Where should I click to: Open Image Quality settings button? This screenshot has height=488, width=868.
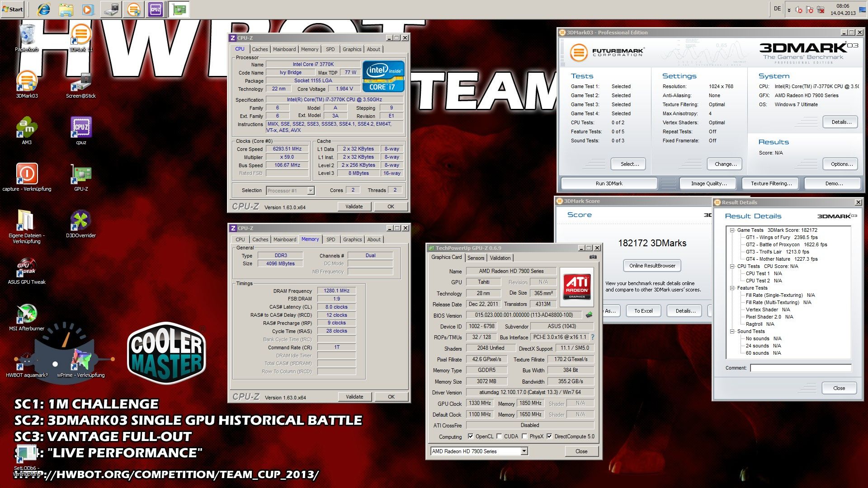[709, 183]
